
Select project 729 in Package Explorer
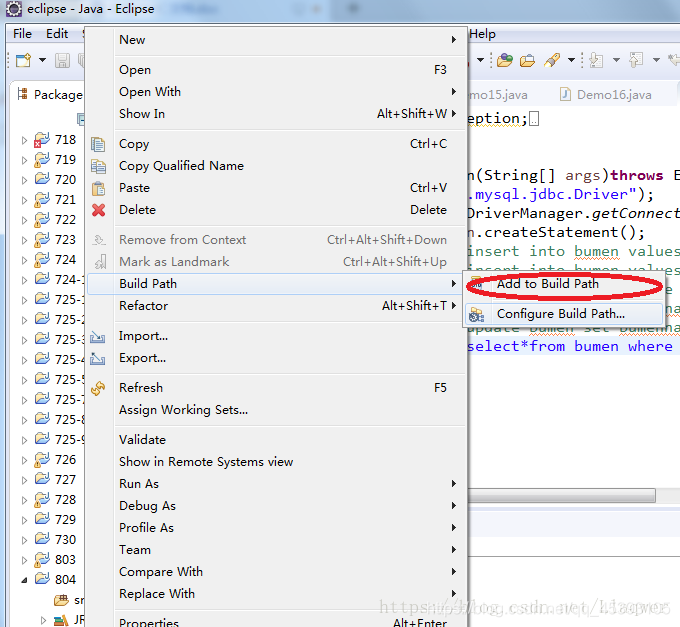65,520
